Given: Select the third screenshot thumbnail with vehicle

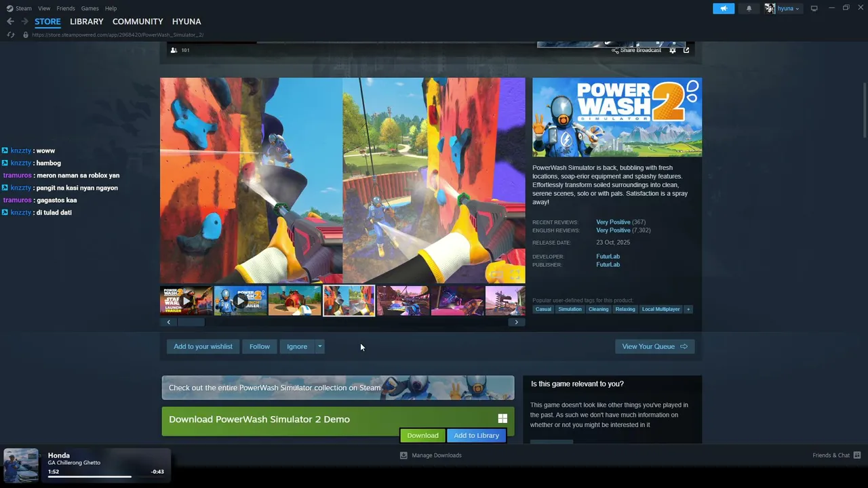Looking at the screenshot, I should pos(294,301).
